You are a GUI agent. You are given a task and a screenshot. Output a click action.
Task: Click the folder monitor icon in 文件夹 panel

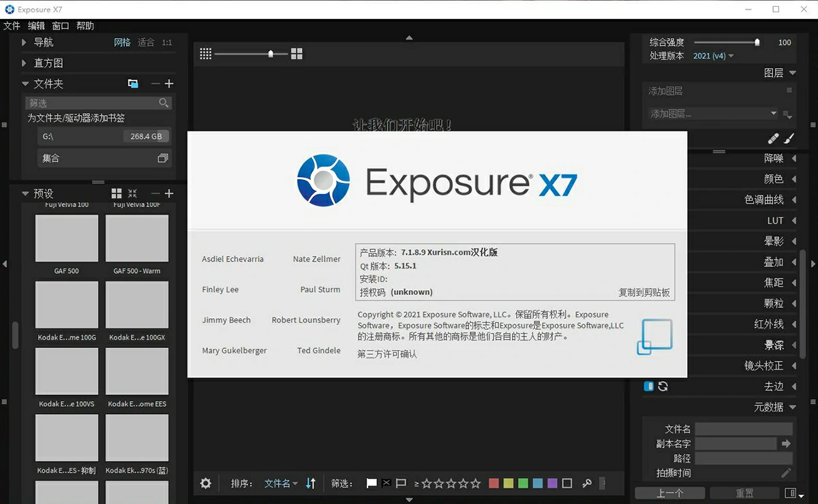pyautogui.click(x=133, y=84)
